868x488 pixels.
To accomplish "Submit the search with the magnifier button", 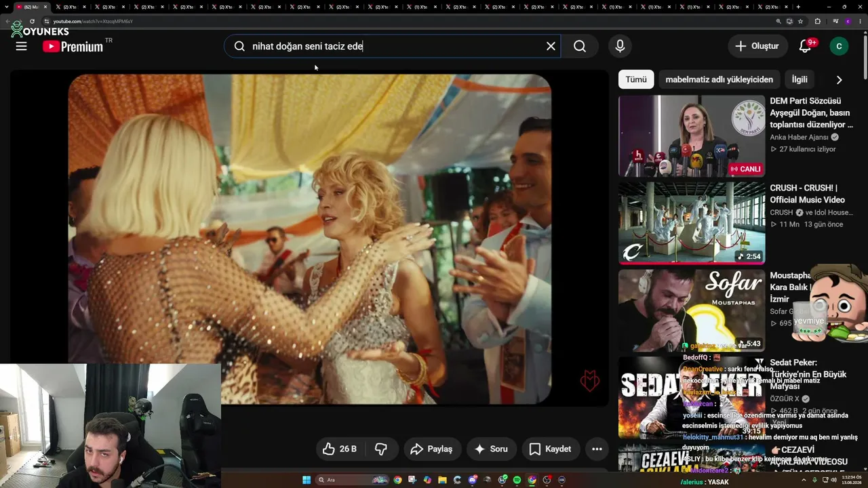I will pos(580,46).
